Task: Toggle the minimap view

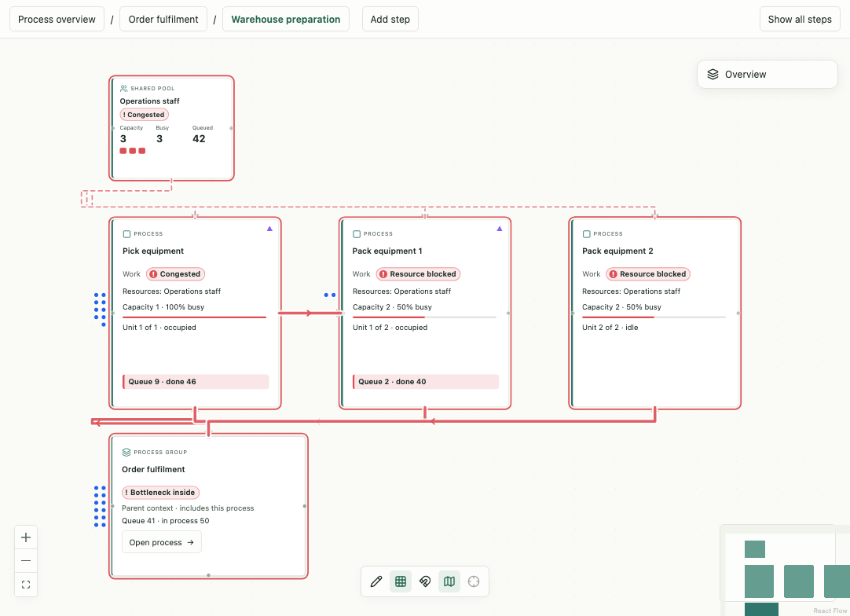Action: point(449,581)
